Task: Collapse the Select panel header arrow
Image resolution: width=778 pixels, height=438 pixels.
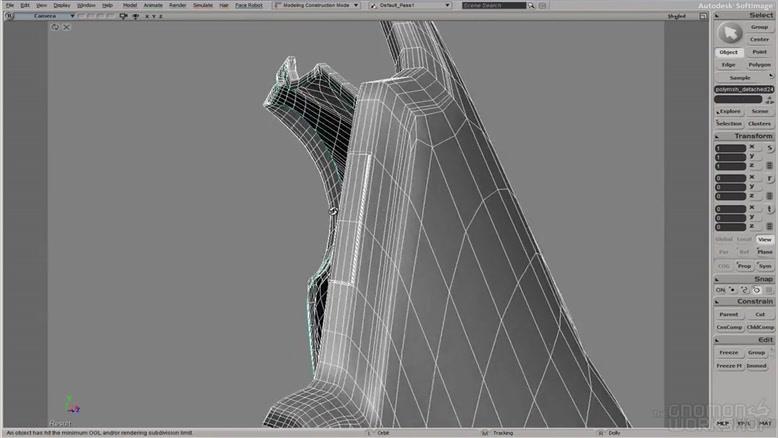Action: coord(717,15)
